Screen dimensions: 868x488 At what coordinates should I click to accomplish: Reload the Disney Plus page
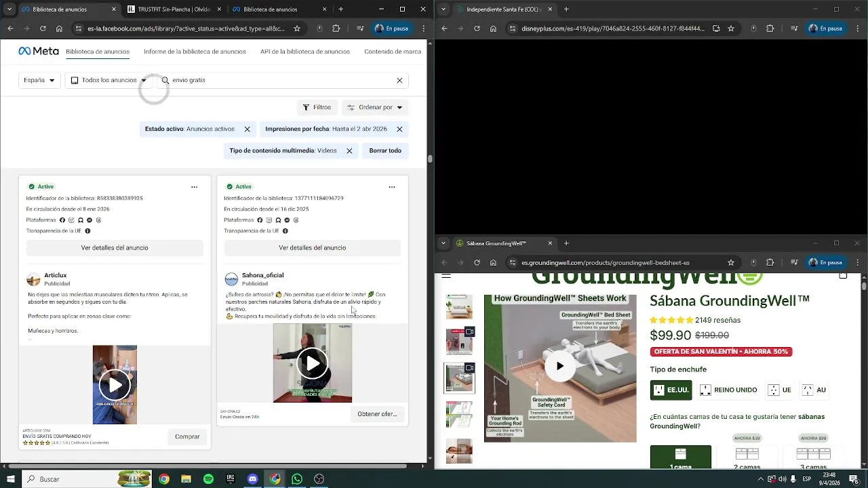tap(477, 28)
